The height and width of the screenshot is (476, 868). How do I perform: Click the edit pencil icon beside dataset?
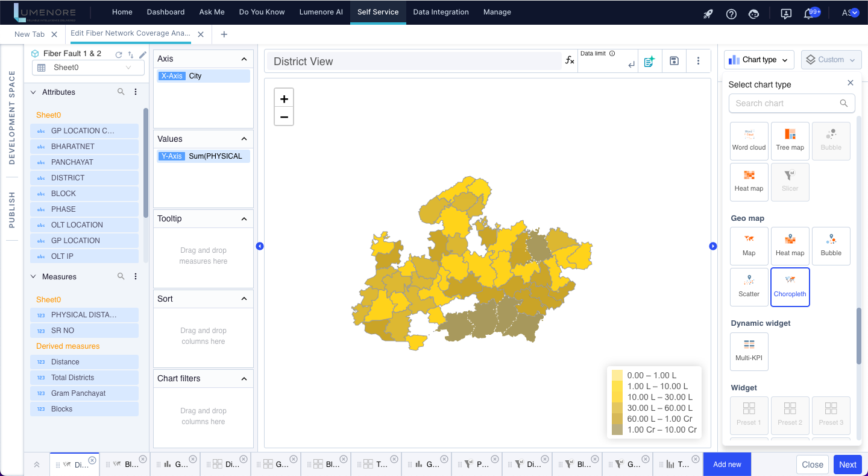tap(143, 54)
